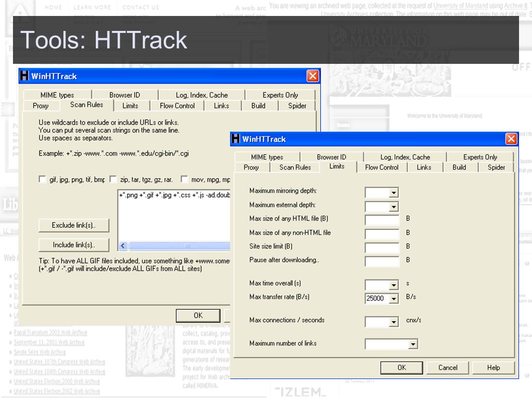Select Spider tab in Limits window
Image resolution: width=532 pixels, height=399 pixels.
coord(497,167)
